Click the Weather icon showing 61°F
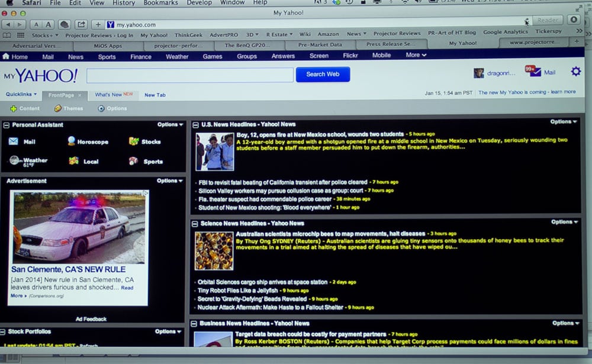Image resolution: width=592 pixels, height=364 pixels. tap(14, 160)
